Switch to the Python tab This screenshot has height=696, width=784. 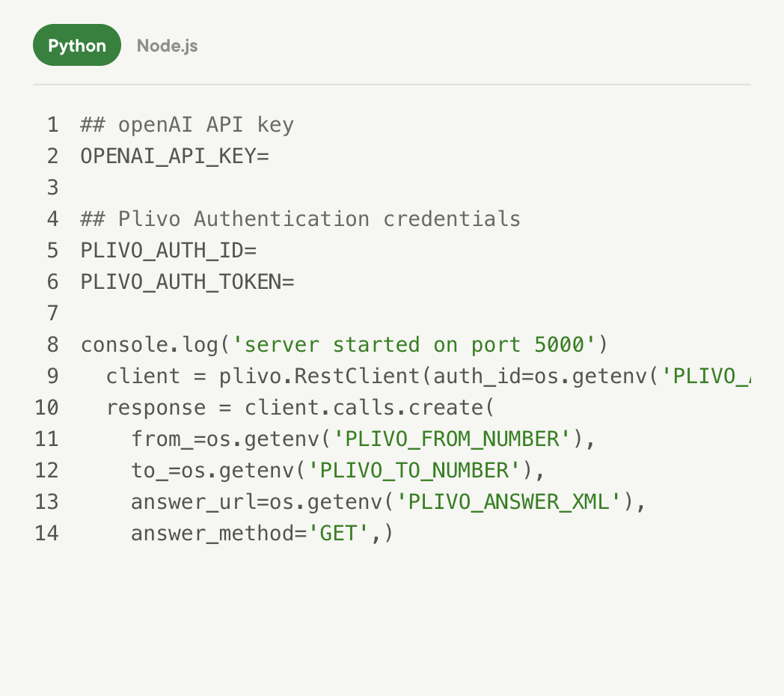coord(77,46)
